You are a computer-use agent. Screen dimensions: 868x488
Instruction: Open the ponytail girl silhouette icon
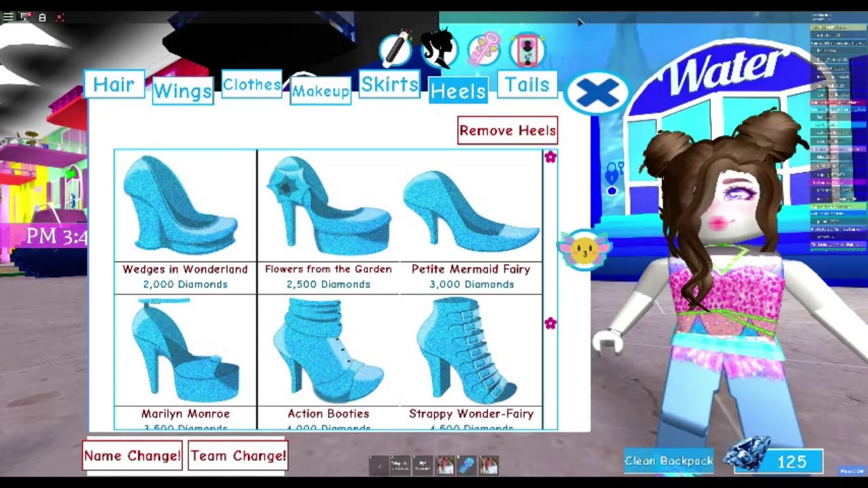(439, 49)
